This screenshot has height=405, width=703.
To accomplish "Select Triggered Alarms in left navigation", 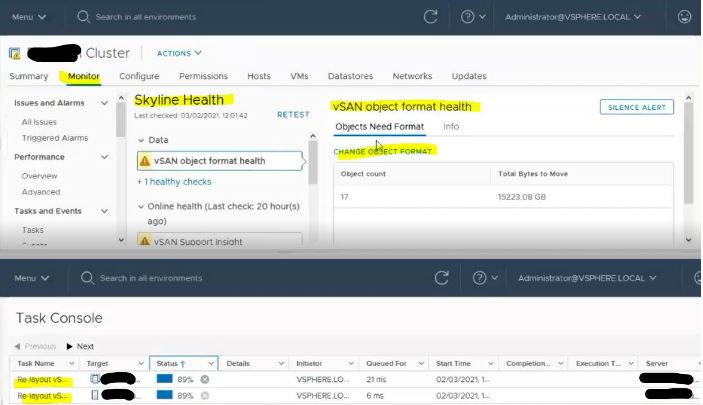I will [55, 138].
